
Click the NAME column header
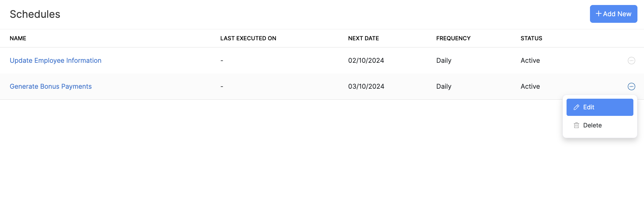pos(18,38)
